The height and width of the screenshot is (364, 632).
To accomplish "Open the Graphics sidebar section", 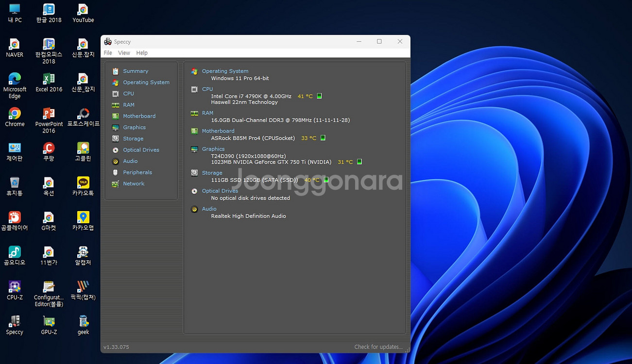I will pos(134,127).
